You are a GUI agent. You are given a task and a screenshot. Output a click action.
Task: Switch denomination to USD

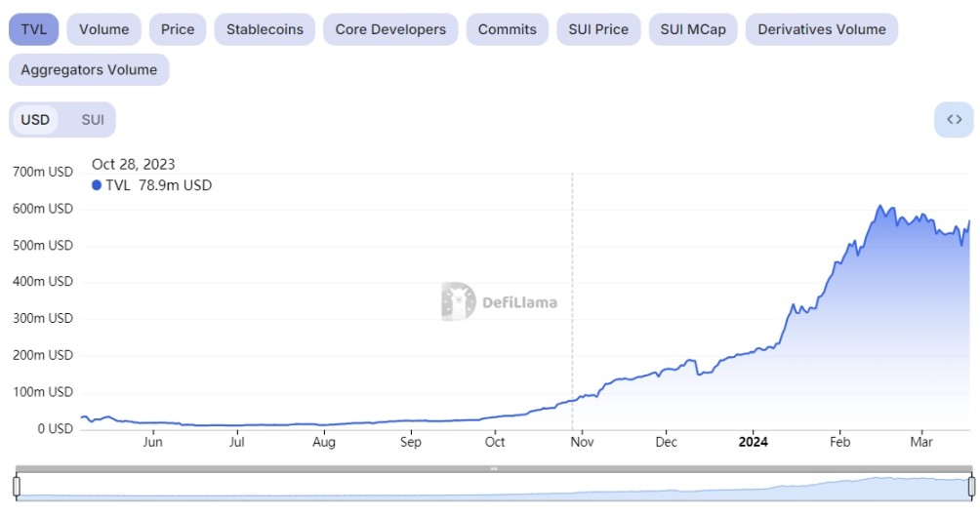tap(35, 120)
